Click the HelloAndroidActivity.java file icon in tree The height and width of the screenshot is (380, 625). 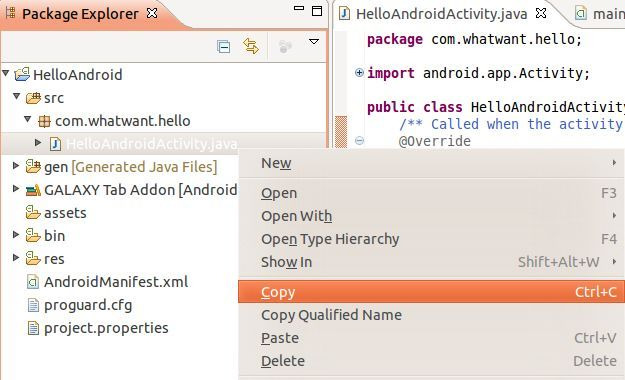55,144
